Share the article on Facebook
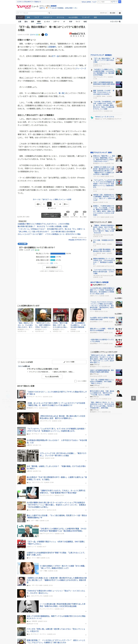 (x=46, y=35)
